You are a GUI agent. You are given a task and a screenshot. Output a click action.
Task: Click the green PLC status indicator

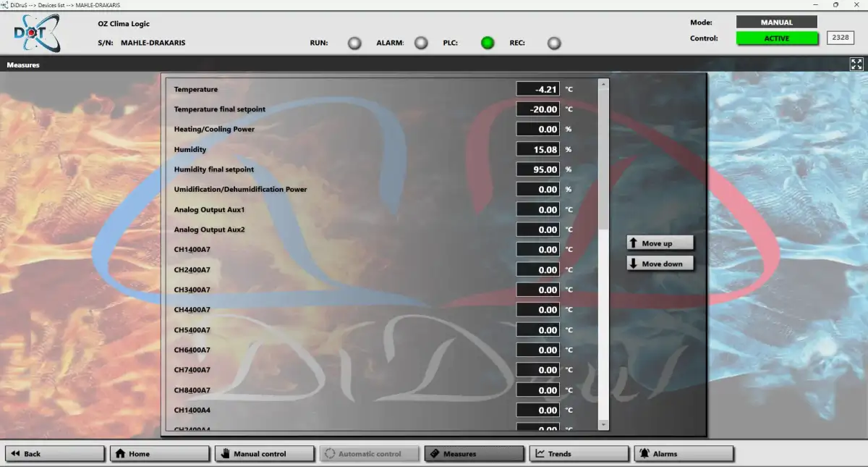(488, 43)
